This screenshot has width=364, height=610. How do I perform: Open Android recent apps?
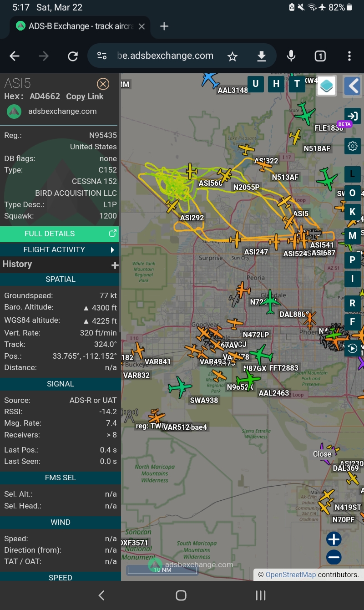pos(261,595)
